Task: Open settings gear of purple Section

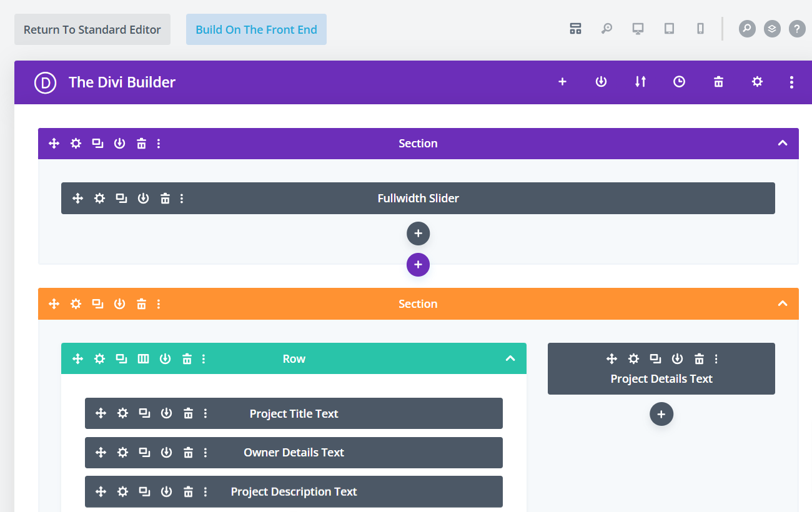Action: click(76, 144)
